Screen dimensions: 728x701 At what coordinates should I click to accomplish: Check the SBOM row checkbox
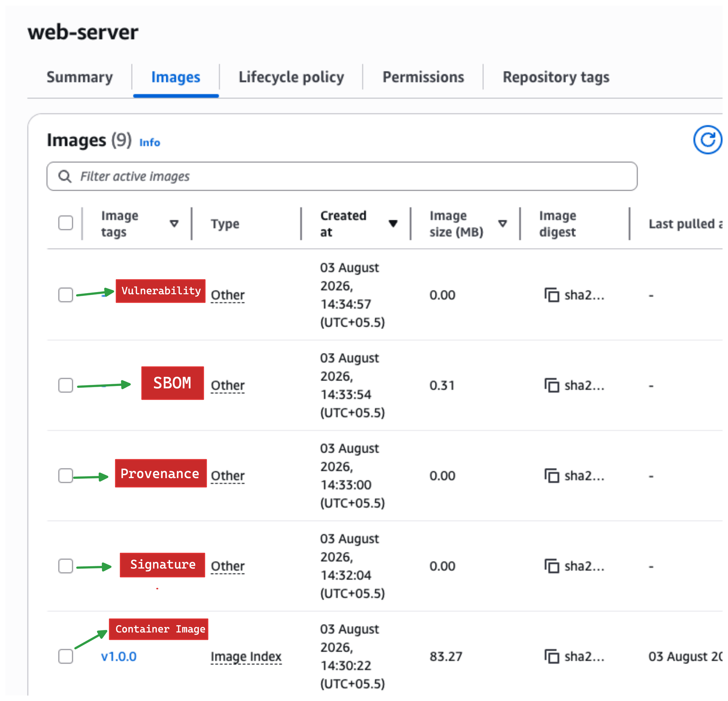[x=66, y=385]
